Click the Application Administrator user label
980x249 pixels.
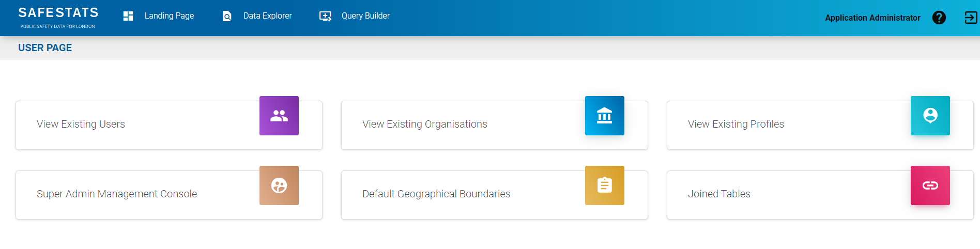pos(872,18)
